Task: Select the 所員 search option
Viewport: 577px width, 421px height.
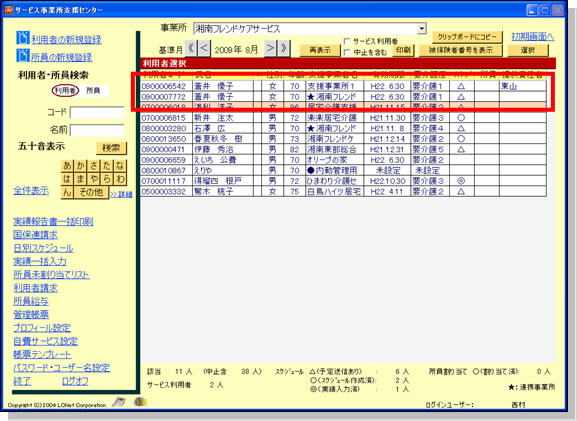Action: coord(93,91)
